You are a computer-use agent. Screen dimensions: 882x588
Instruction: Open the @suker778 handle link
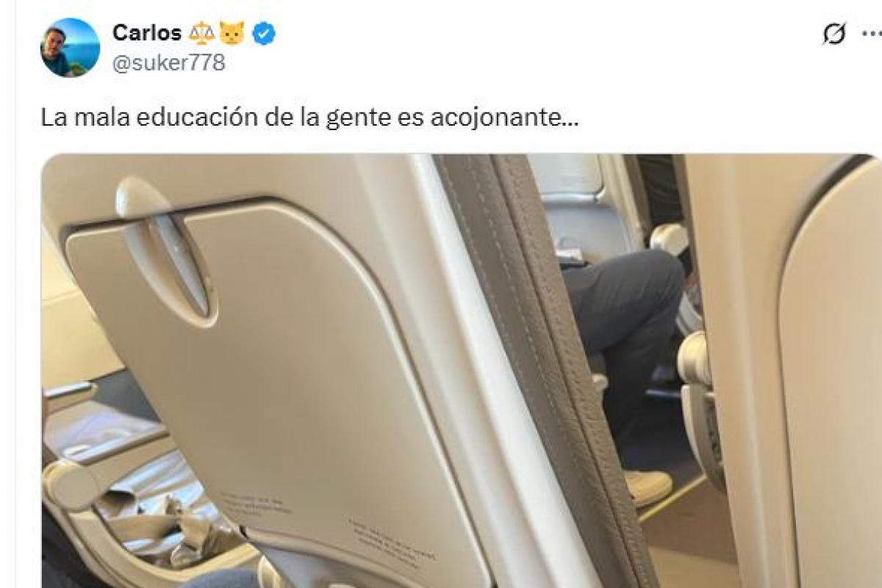pos(168,63)
